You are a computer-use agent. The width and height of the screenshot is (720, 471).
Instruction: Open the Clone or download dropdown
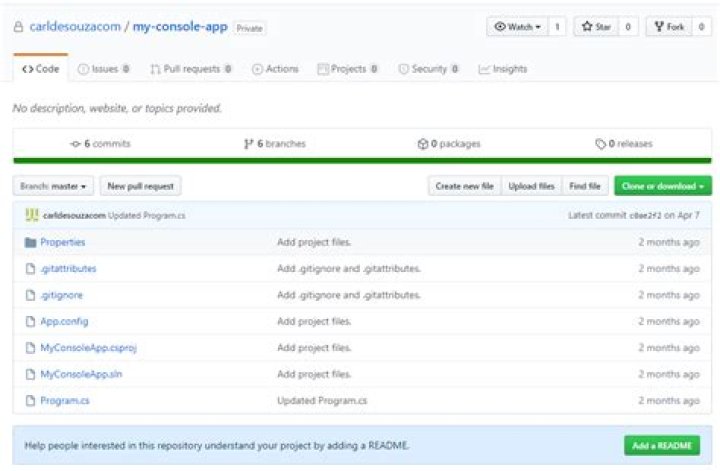pyautogui.click(x=663, y=186)
